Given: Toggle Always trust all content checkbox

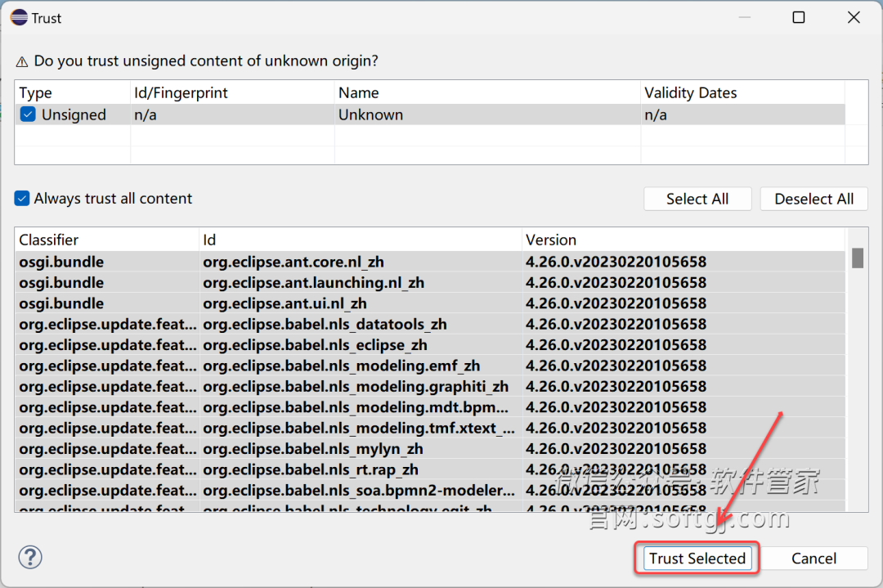Looking at the screenshot, I should click(22, 198).
